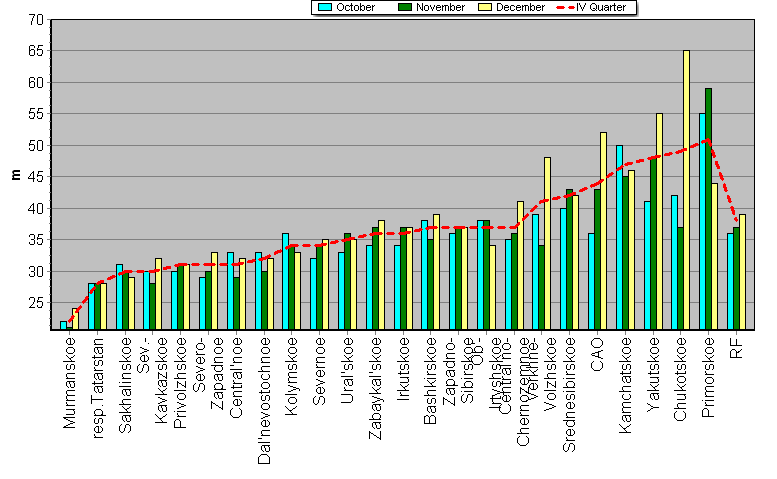Click the 'Sakhalinskoe' axis label

[x=125, y=385]
